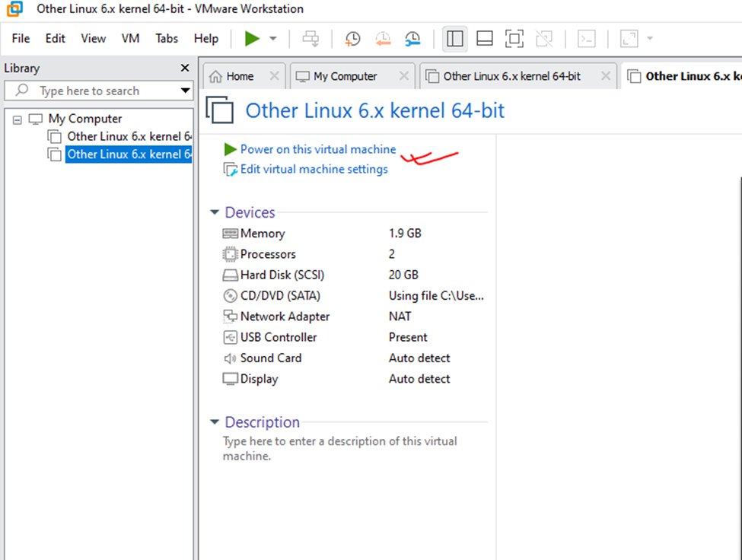Viewport: 742px width, 560px height.
Task: Open the library search dropdown arrow
Action: pos(185,91)
